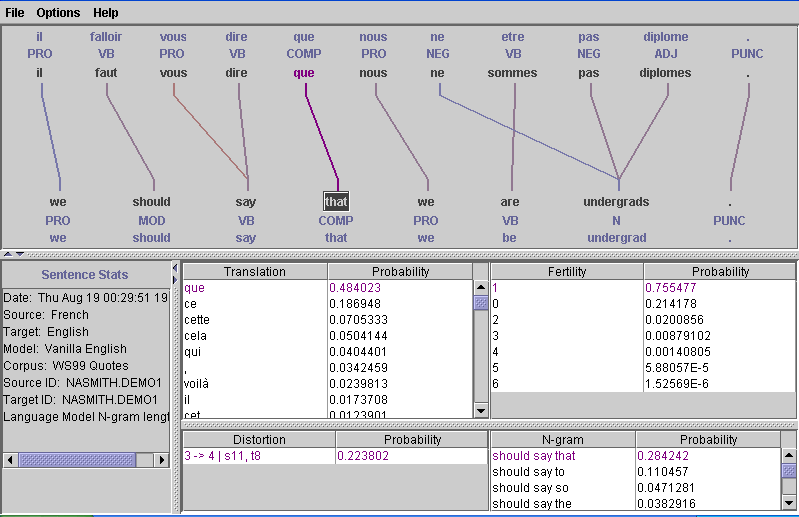The height and width of the screenshot is (517, 799).
Task: Open the Options menu
Action: (x=58, y=13)
